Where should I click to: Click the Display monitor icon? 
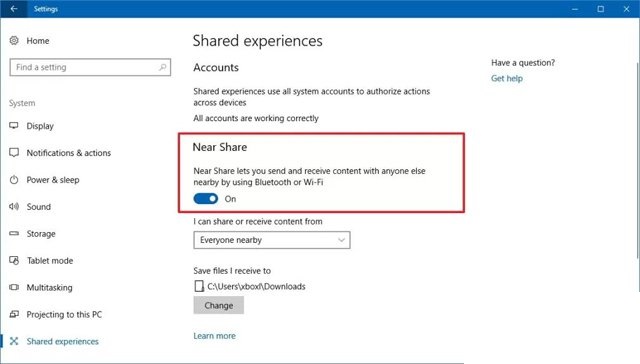pos(14,125)
